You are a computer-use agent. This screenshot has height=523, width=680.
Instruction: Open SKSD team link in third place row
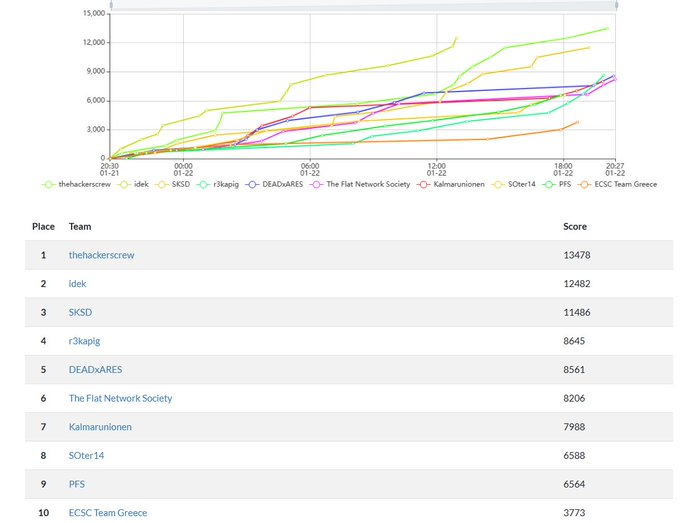click(x=80, y=313)
